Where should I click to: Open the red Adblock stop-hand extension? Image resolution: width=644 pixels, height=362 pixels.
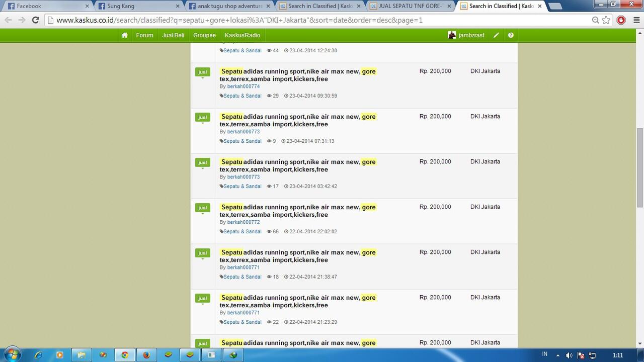click(621, 20)
